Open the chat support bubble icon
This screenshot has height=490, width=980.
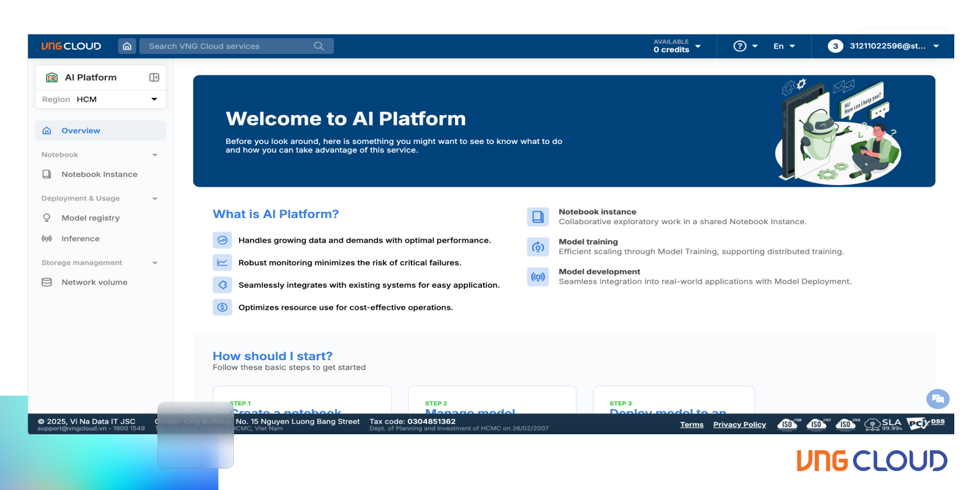tap(938, 399)
